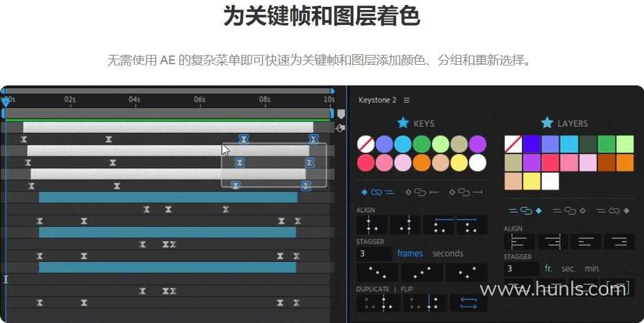This screenshot has width=644, height=323.
Task: Click the work area end handle
Action: pyautogui.click(x=332, y=113)
